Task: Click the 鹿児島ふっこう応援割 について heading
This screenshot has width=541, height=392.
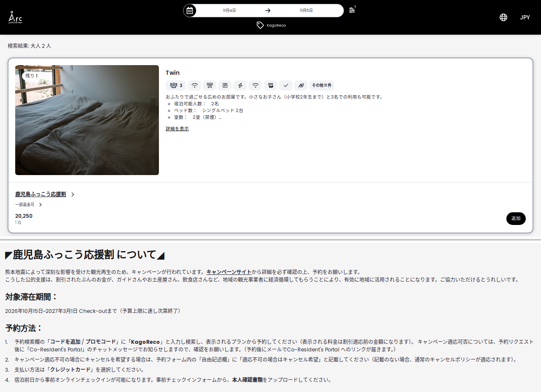Action: click(x=85, y=255)
